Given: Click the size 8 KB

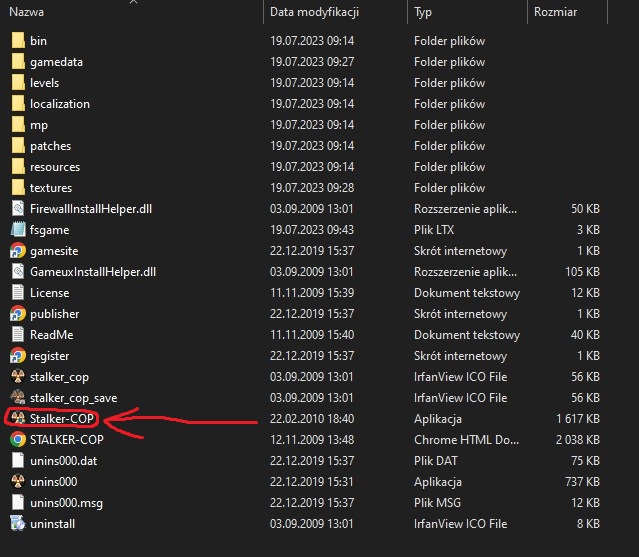Looking at the screenshot, I should tap(588, 524).
